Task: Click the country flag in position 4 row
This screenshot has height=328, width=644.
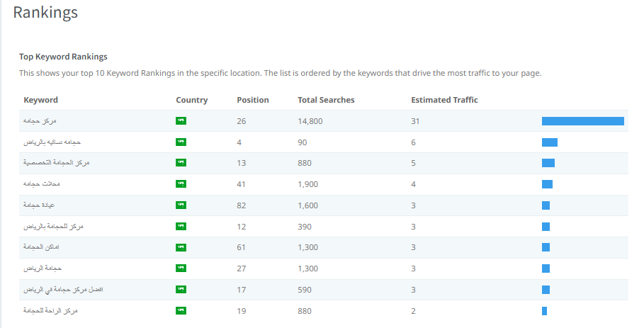Action: click(181, 142)
